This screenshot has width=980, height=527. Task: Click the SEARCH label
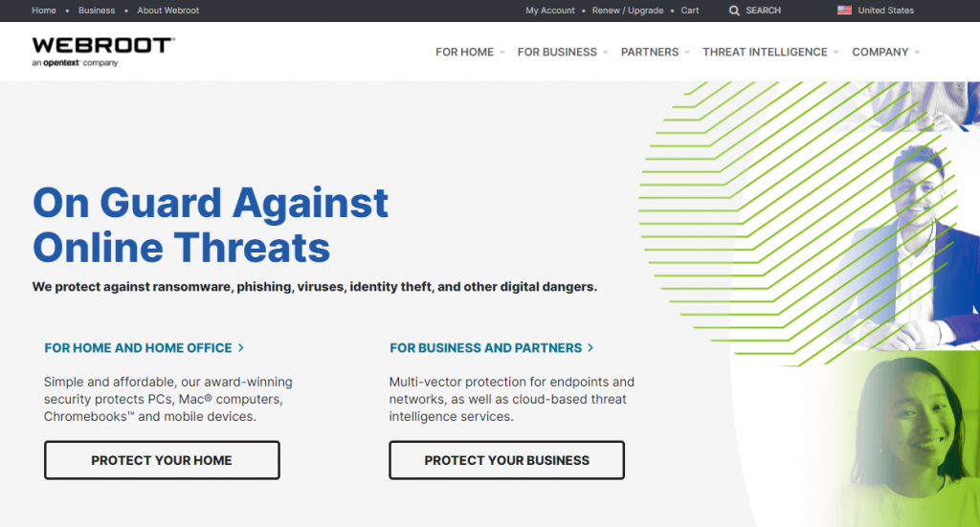point(763,11)
